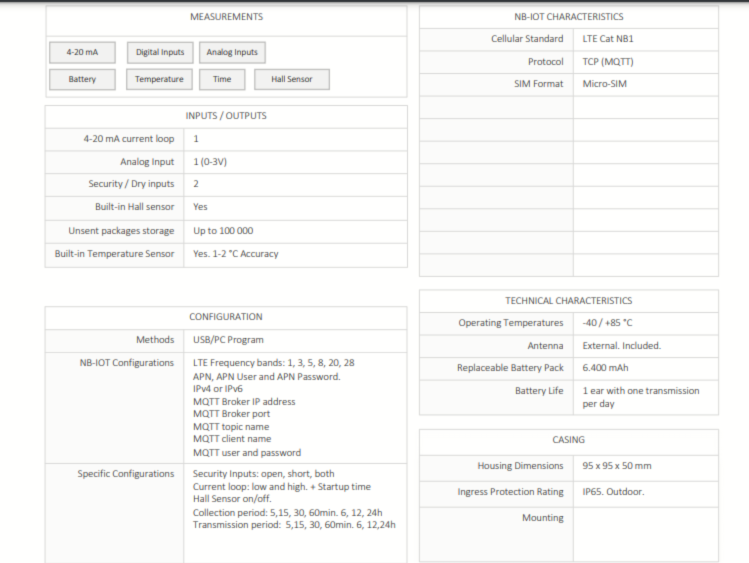Click the 'Cellular Standard' label
Image resolution: width=749 pixels, height=563 pixels.
527,39
